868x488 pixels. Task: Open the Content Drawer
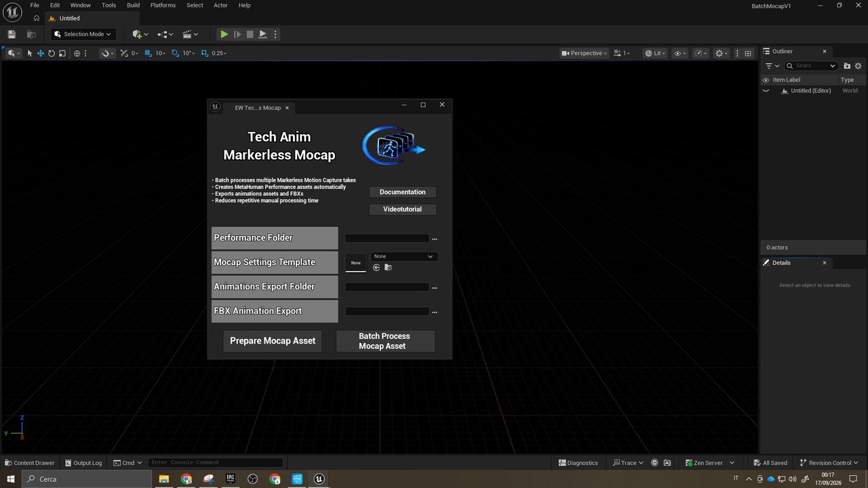click(30, 463)
